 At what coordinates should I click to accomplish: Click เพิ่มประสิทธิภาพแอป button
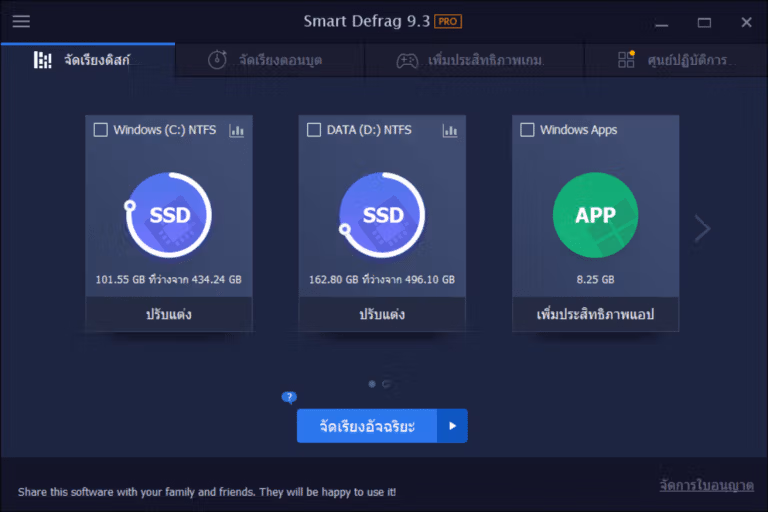point(595,314)
